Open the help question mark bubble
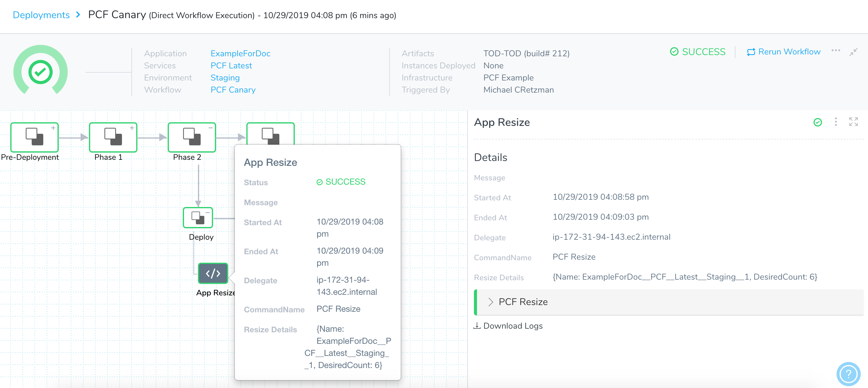 pos(848,374)
